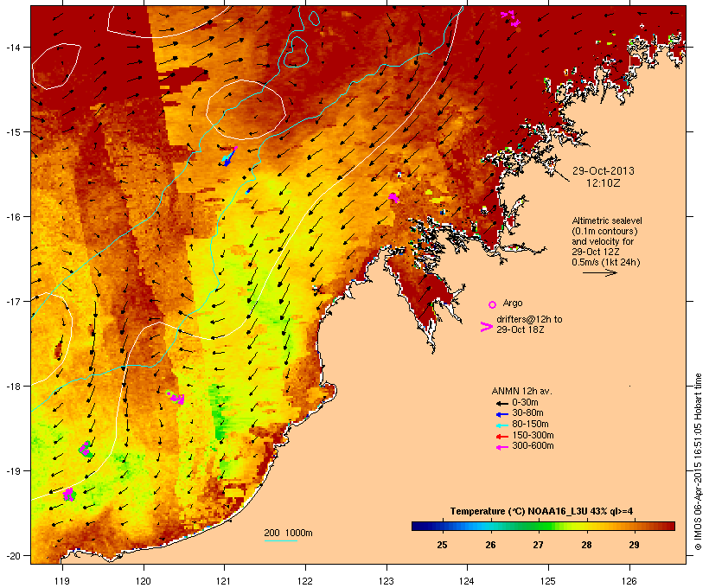This screenshot has height=588, width=709.
Task: Click the 200 1000m isobath label
Action: click(x=288, y=533)
